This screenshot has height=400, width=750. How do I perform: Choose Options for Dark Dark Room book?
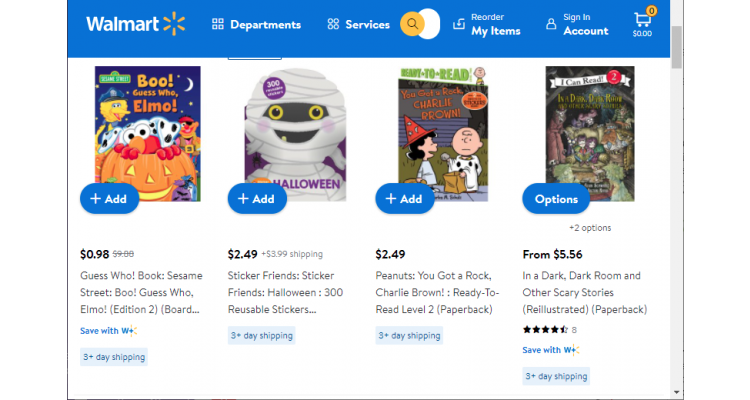(556, 198)
